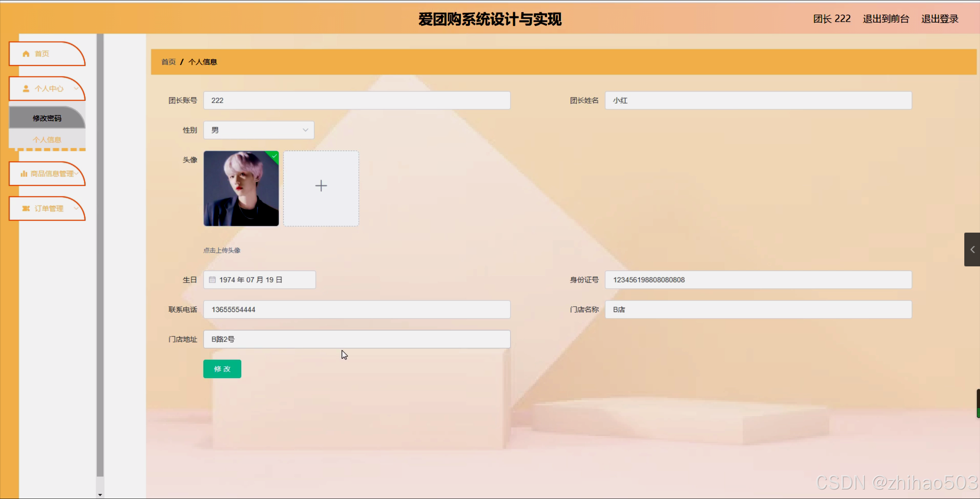Click the ticket icon next to 订单管理
This screenshot has width=980, height=499.
[26, 208]
